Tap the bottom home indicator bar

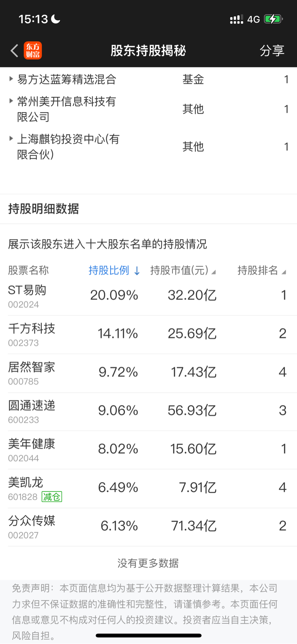point(148,635)
